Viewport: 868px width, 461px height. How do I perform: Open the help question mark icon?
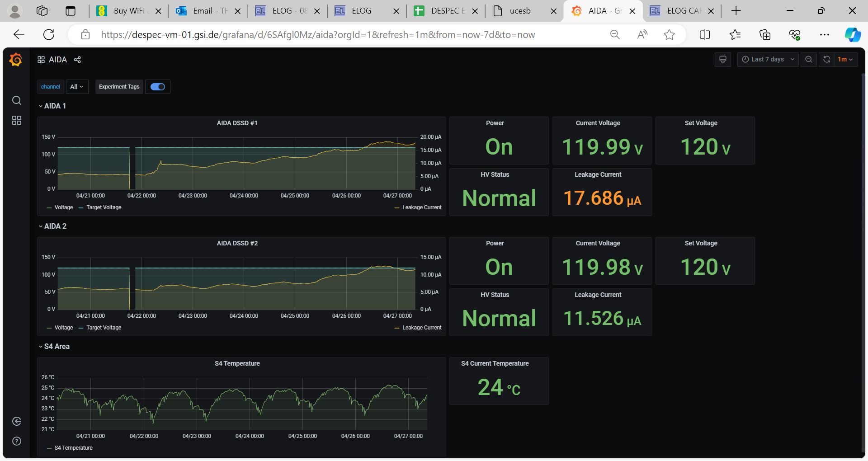click(x=17, y=441)
